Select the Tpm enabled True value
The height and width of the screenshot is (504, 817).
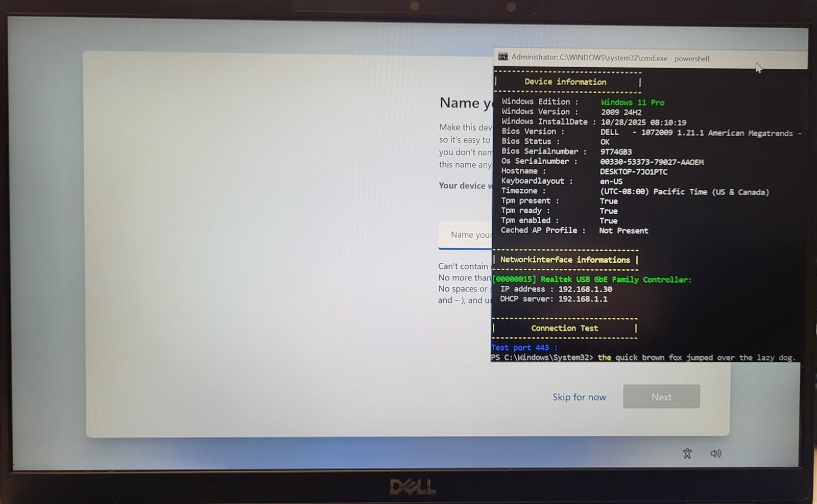[608, 221]
